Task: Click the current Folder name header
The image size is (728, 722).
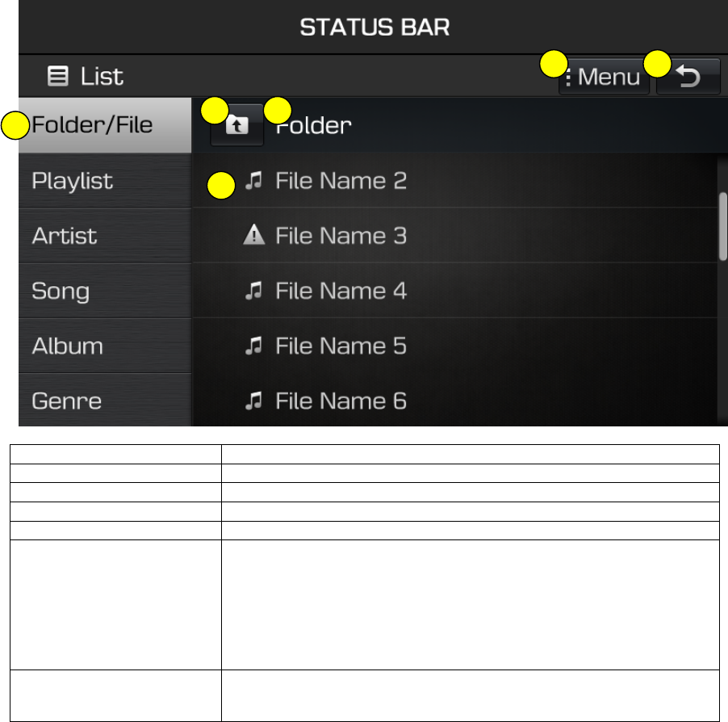Action: pyautogui.click(x=313, y=125)
